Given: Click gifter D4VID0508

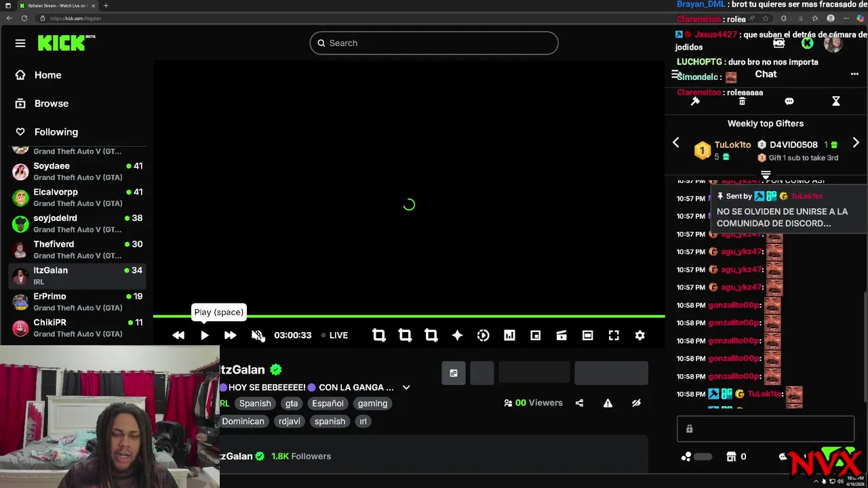Looking at the screenshot, I should pyautogui.click(x=793, y=145).
